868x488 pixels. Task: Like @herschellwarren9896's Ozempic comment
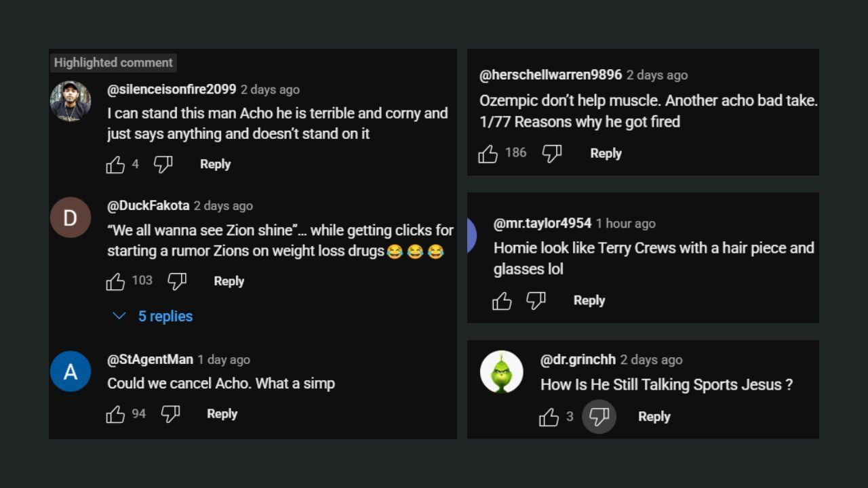pos(488,154)
